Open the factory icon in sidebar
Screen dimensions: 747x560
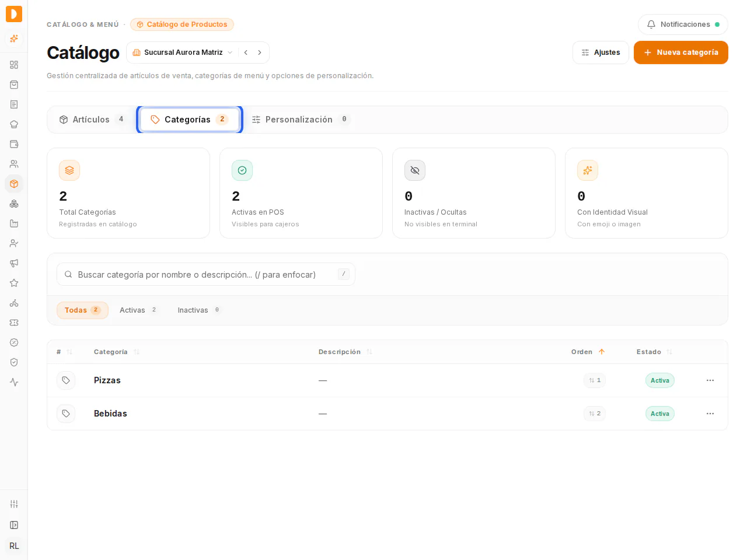[x=14, y=223]
